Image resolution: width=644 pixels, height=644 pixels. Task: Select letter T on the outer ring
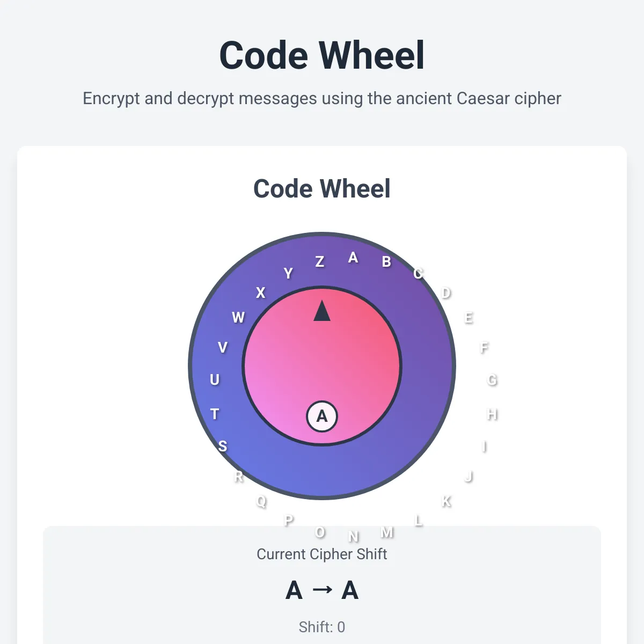(215, 414)
